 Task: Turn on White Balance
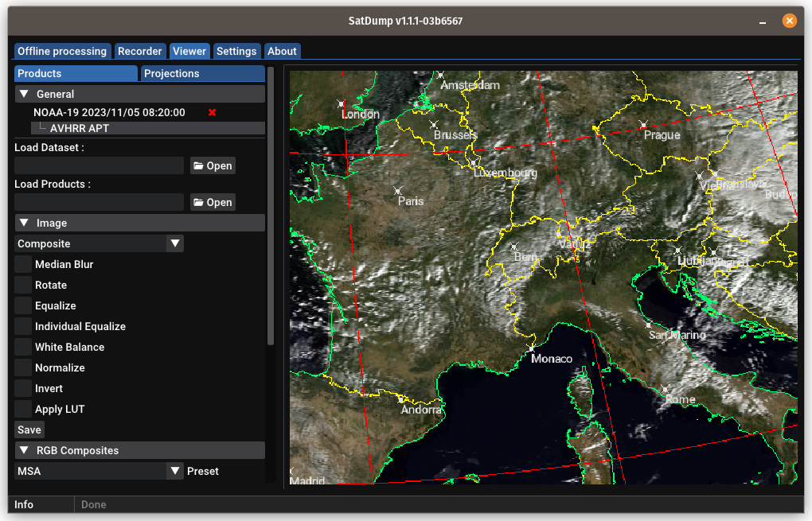coord(23,347)
